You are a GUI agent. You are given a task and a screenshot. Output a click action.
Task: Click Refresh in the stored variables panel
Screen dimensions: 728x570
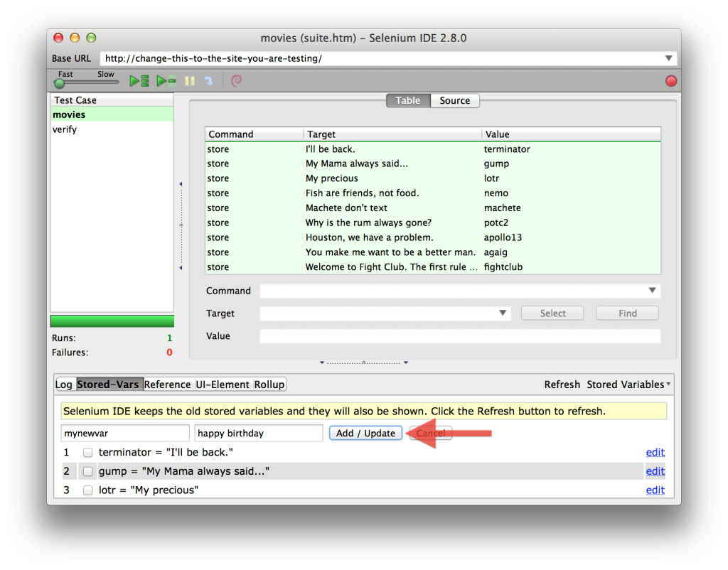pyautogui.click(x=562, y=385)
